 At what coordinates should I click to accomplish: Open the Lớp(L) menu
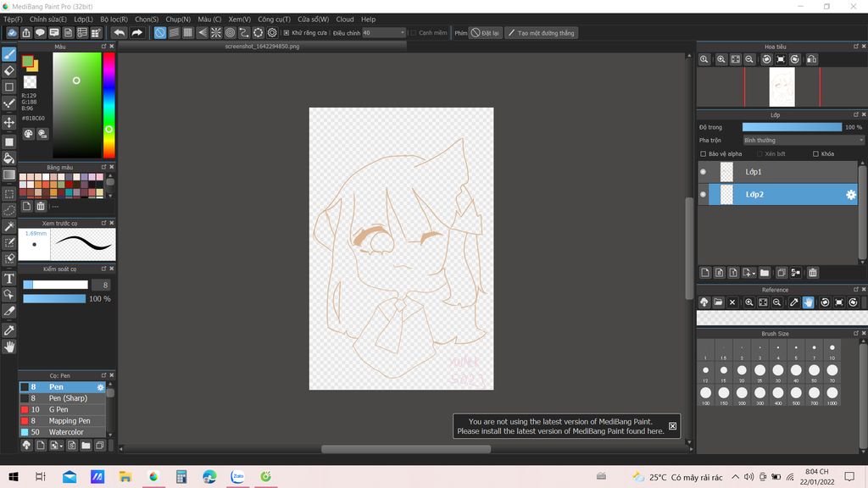[84, 19]
